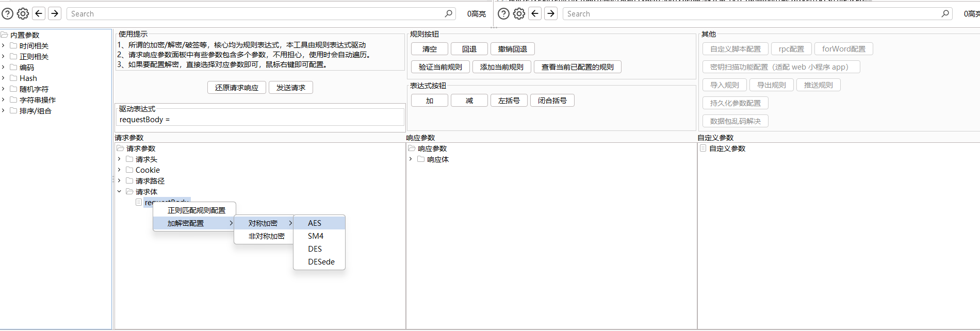Click the help question mark icon in left toolbar
The height and width of the screenshot is (331, 980).
7,14
